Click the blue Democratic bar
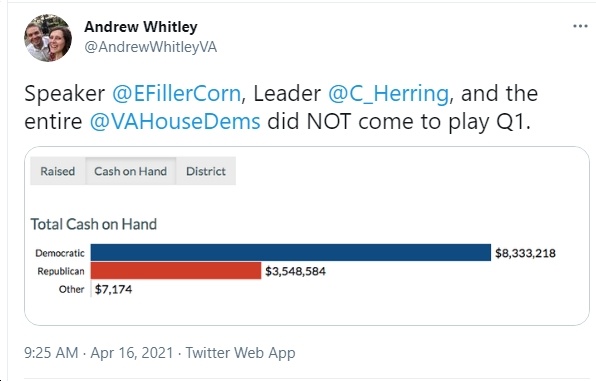 pyautogui.click(x=291, y=252)
